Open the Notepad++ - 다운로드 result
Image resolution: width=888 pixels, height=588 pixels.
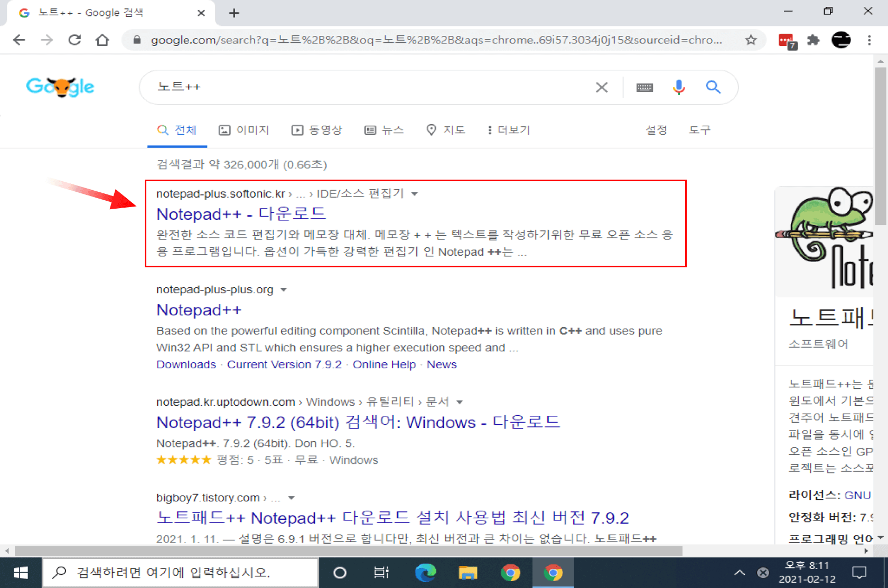pos(241,214)
